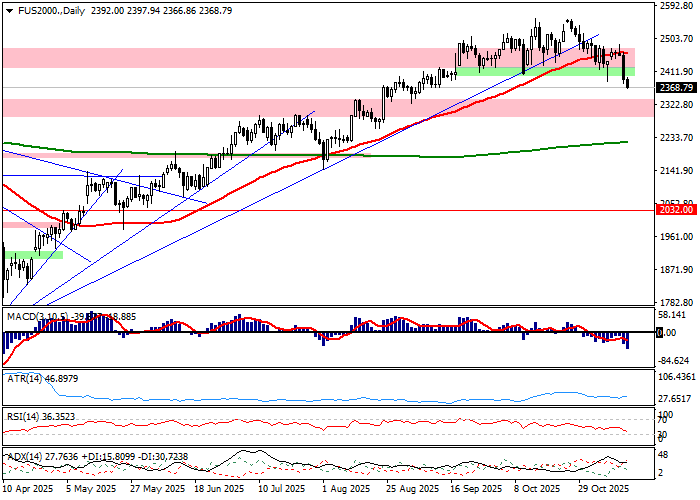The image size is (700, 500).
Task: Select the MACD(3,10,5) indicator label
Action: 38,317
